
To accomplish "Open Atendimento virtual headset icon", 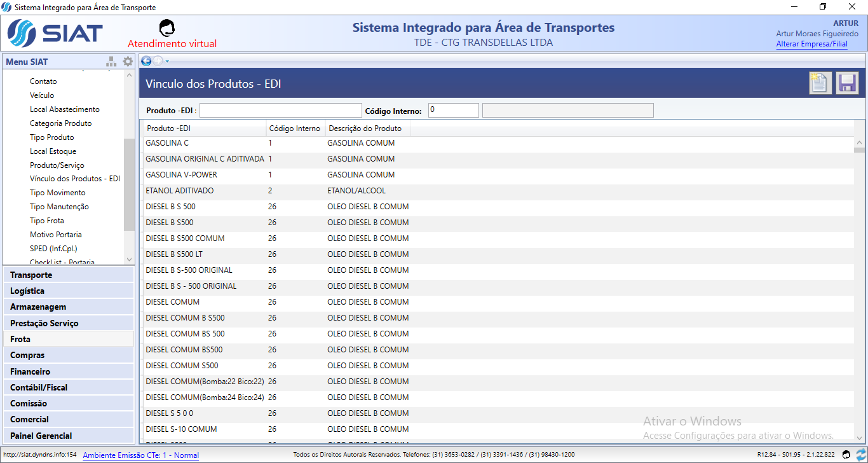I will click(167, 28).
